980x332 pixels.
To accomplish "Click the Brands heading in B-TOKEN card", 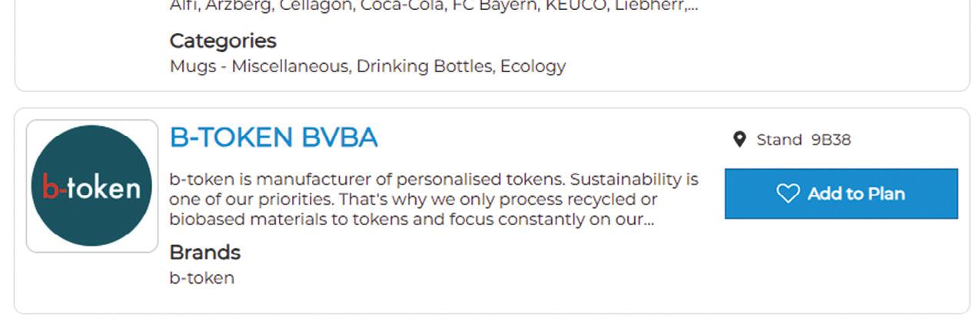I will tap(204, 252).
